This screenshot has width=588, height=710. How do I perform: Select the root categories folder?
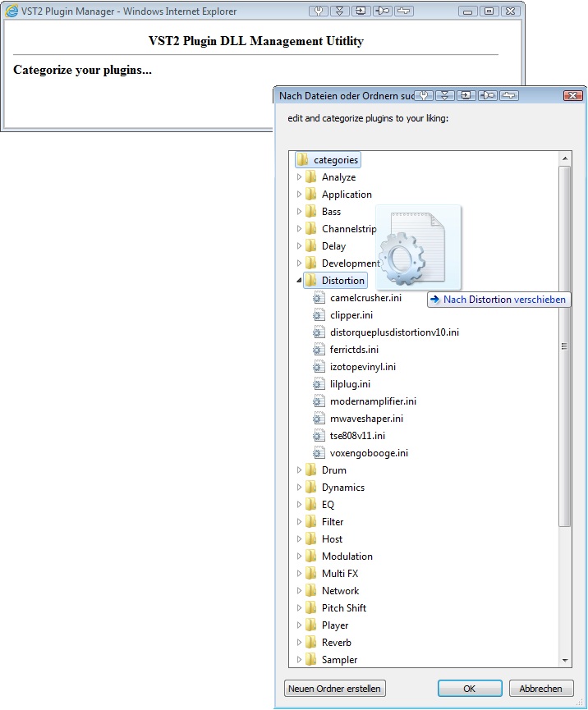[335, 160]
